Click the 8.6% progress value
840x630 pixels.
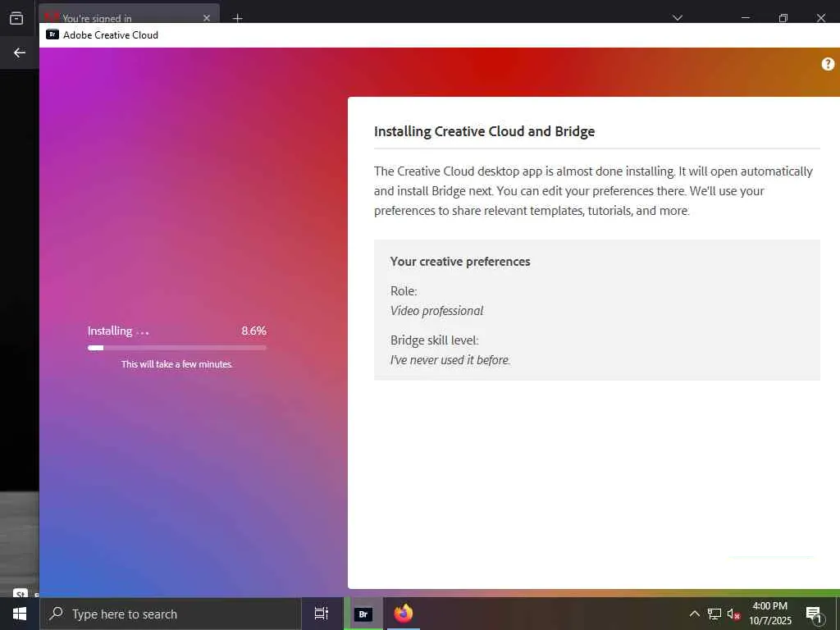coord(253,331)
